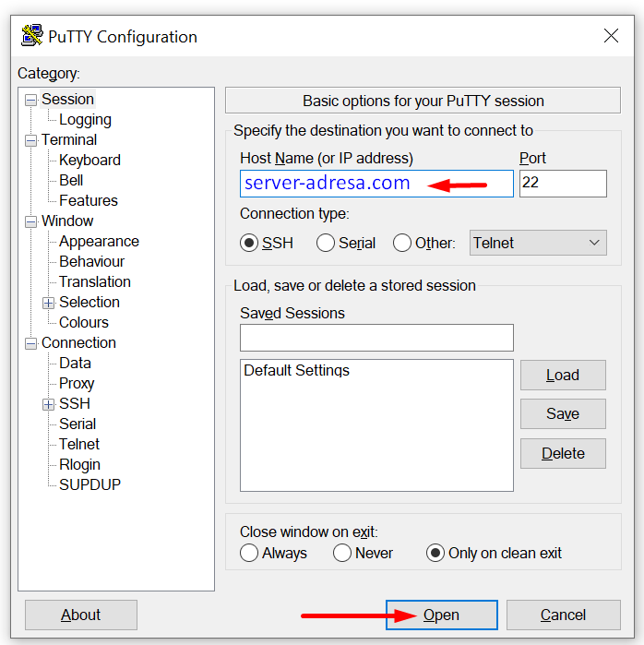This screenshot has height=645, width=644.
Task: Open the Colours category
Action: [84, 323]
